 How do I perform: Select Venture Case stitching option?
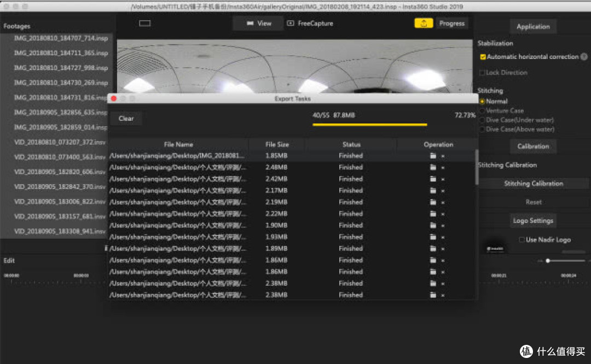(482, 110)
